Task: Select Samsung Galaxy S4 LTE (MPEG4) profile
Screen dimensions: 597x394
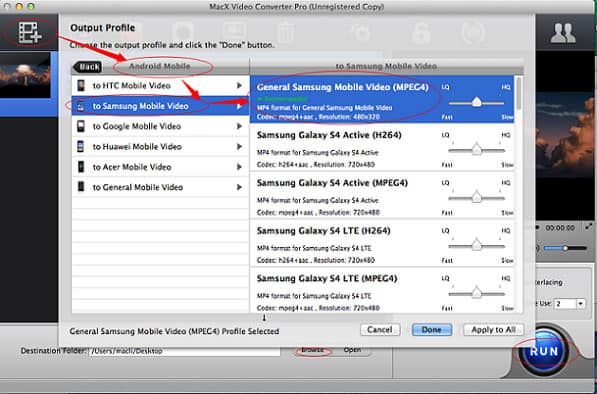Action: coord(382,290)
